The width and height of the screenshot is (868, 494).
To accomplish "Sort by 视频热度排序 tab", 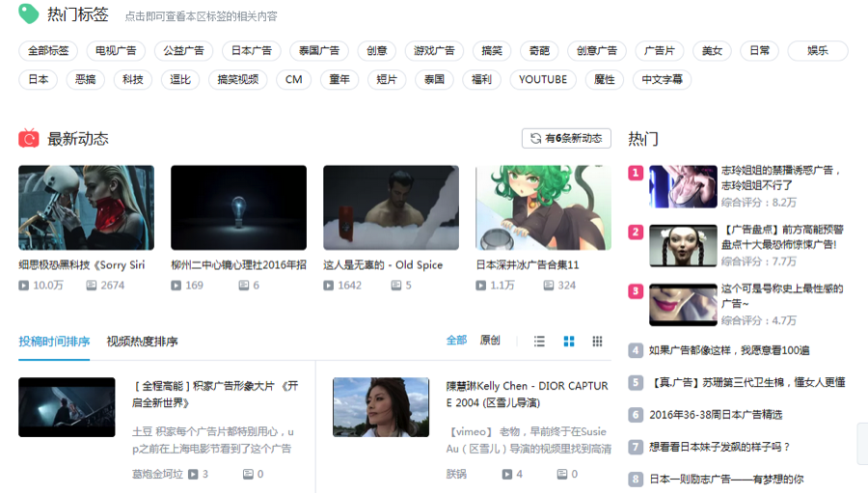I will (x=143, y=342).
